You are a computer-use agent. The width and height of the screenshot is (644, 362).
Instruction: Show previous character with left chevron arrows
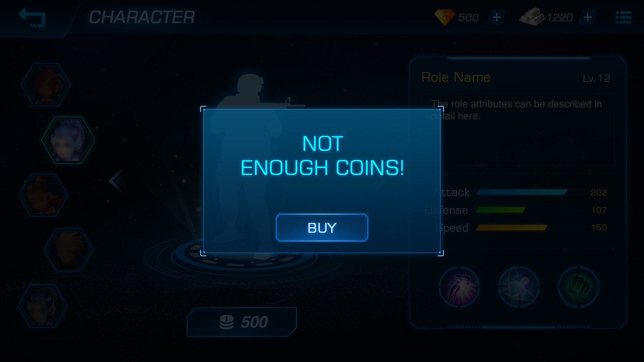[x=116, y=181]
